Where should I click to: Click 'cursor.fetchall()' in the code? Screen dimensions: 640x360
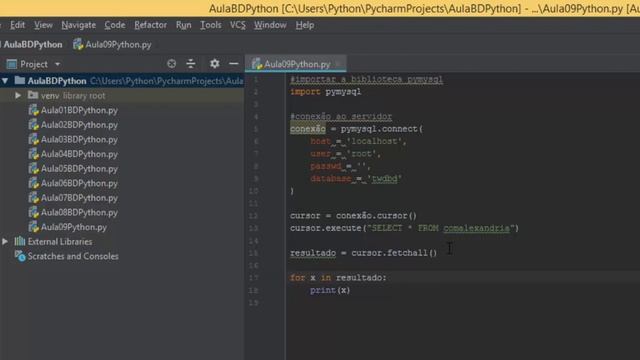pos(394,253)
